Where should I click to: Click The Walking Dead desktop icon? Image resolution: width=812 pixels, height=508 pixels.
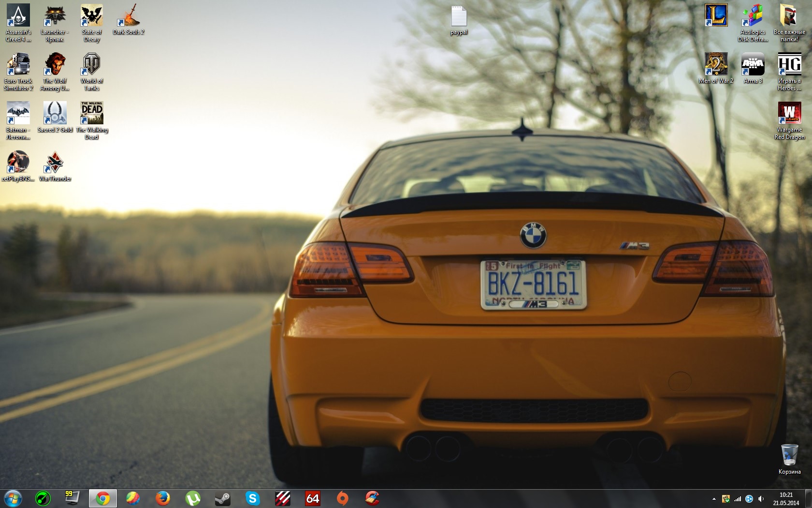(92, 120)
